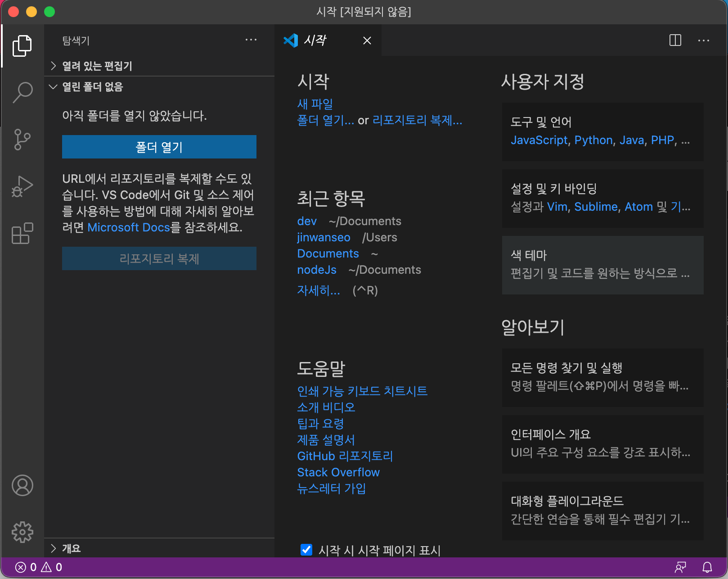Viewport: 728px width, 579px height.
Task: Click the 새 파일 link
Action: [315, 104]
